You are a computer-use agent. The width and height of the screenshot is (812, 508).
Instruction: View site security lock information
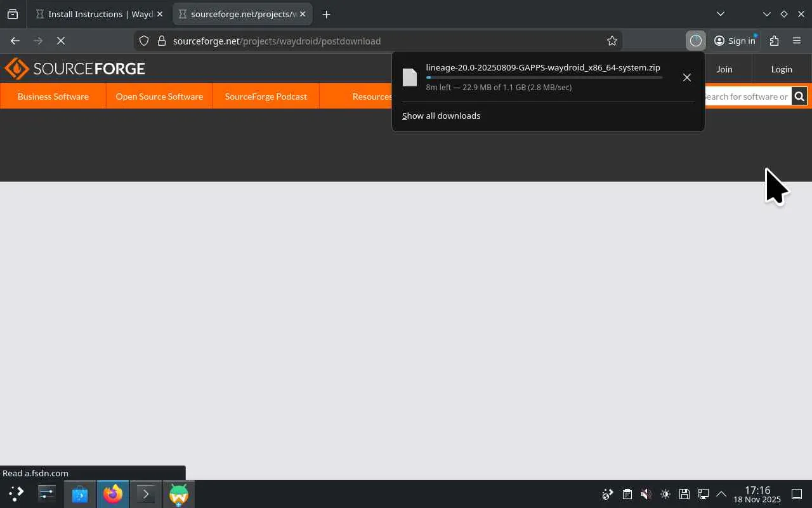pyautogui.click(x=161, y=41)
